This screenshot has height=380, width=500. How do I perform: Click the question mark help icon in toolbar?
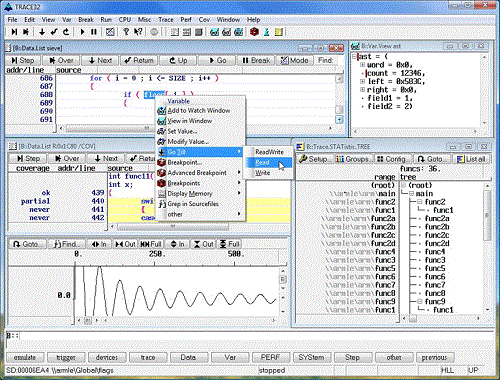(x=126, y=32)
